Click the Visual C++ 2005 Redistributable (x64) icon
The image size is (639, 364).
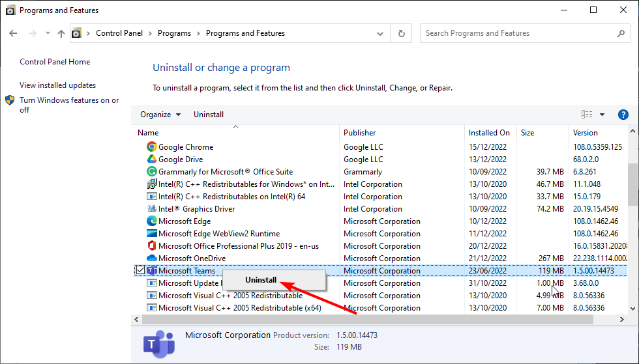[x=151, y=308]
